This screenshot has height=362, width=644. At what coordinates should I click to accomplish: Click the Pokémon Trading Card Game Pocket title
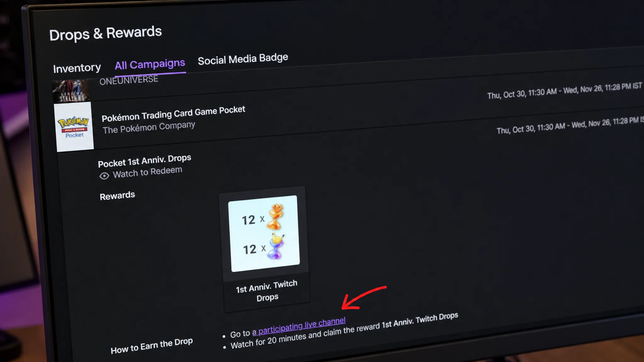click(173, 114)
